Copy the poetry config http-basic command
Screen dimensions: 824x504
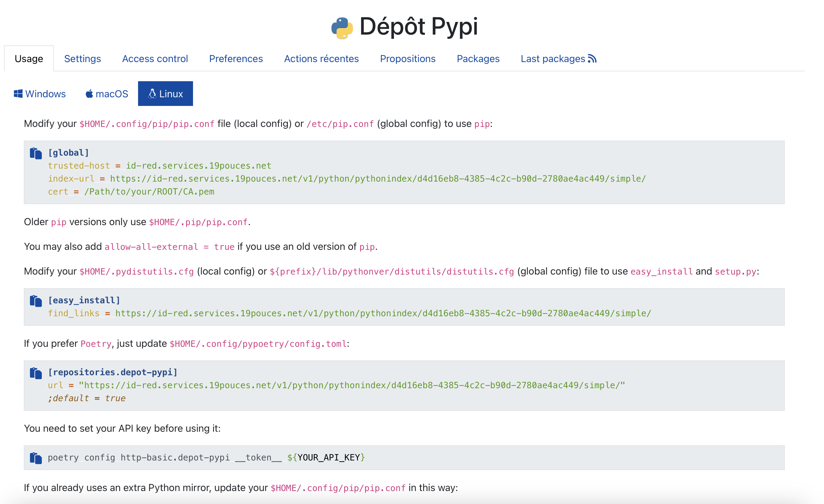coord(36,458)
